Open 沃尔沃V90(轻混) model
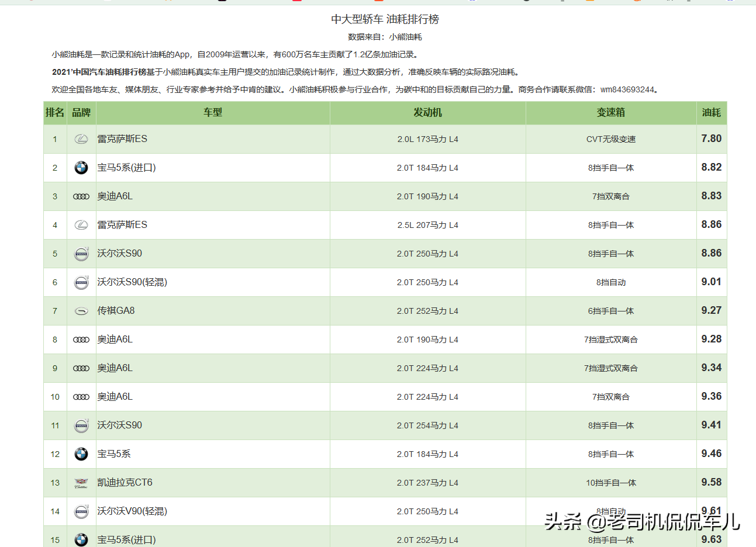 click(x=132, y=511)
